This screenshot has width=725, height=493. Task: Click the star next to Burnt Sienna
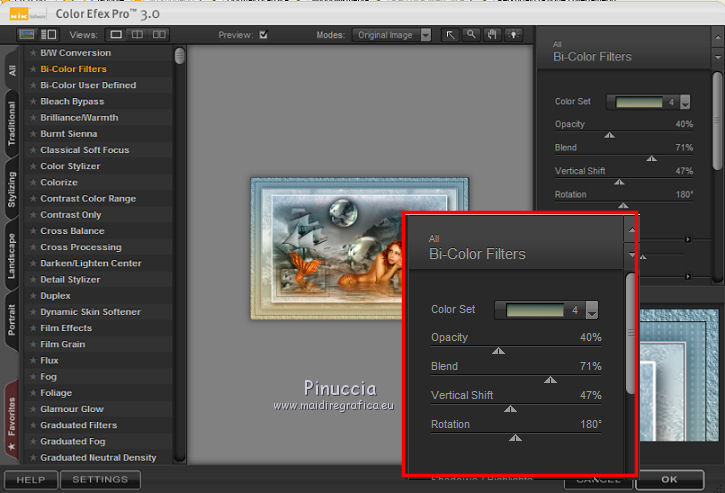[x=33, y=134]
